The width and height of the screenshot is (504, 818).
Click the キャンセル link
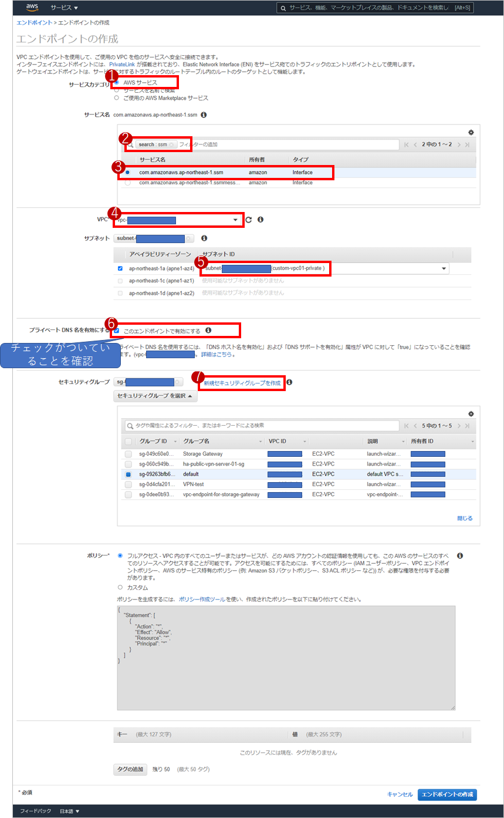(400, 795)
